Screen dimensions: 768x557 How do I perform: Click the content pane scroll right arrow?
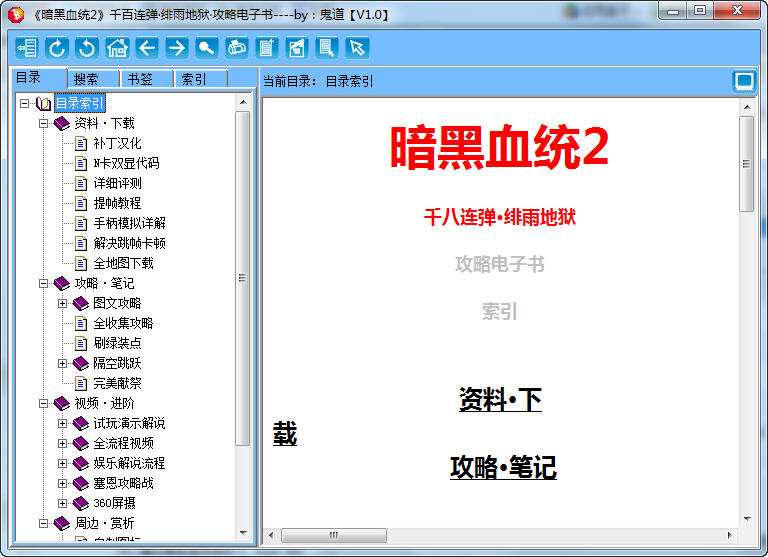point(729,535)
